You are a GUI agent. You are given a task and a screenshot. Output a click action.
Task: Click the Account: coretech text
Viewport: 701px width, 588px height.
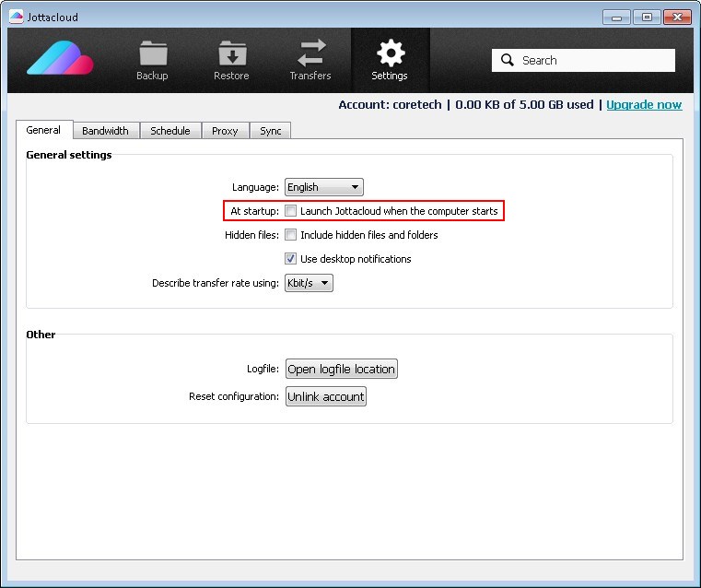[390, 105]
